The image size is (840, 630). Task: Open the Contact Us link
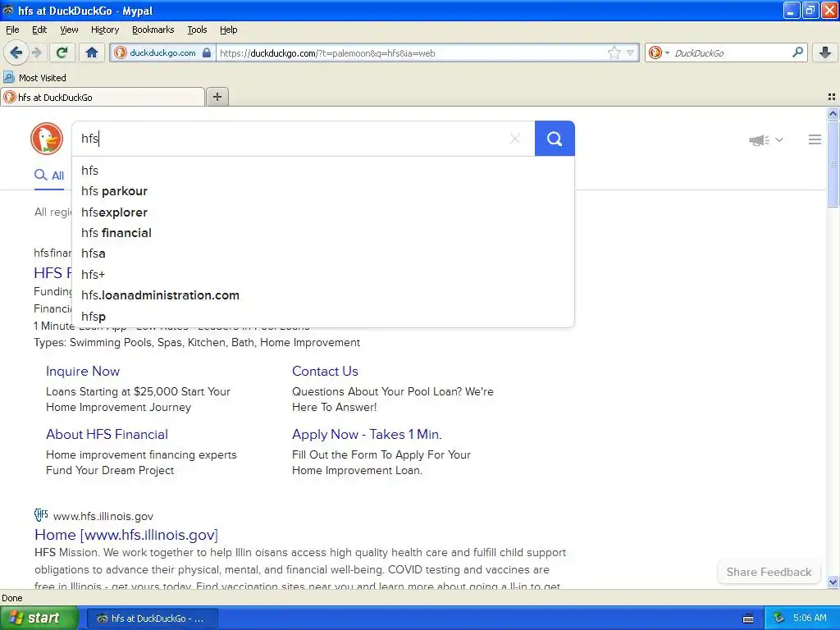point(325,372)
